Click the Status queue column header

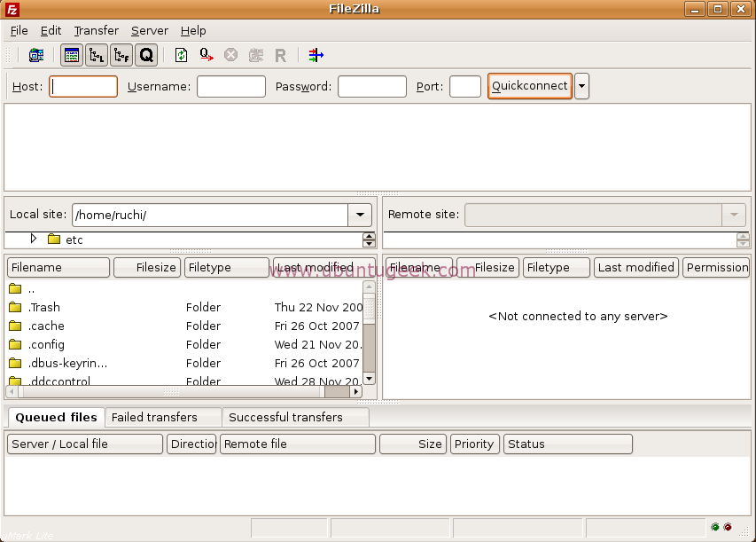click(568, 444)
